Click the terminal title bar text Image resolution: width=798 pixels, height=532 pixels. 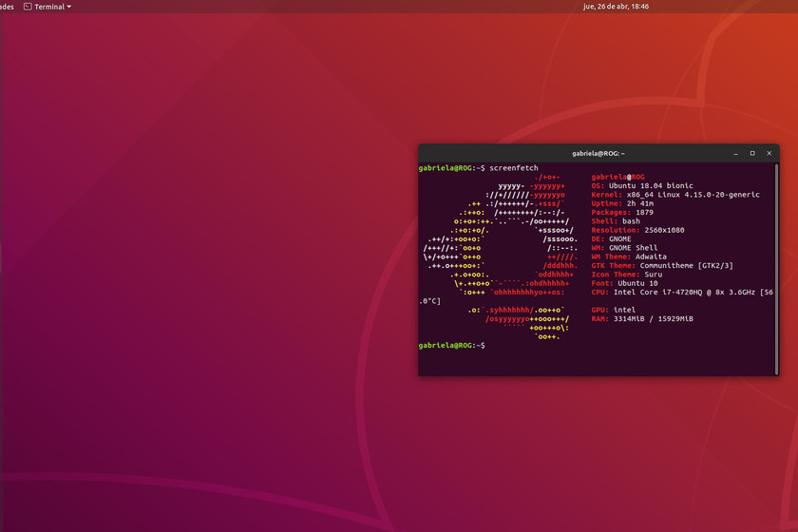(598, 153)
